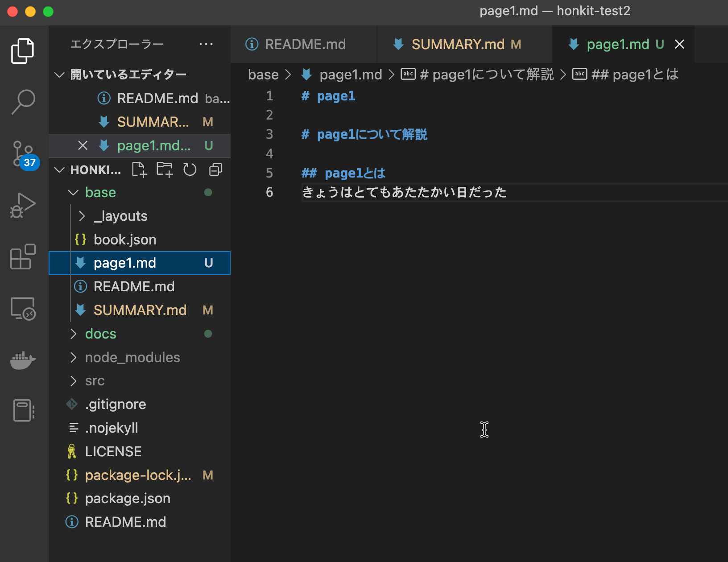Image resolution: width=728 pixels, height=562 pixels.
Task: Click the エクスプローラー panel title
Action: tap(117, 44)
